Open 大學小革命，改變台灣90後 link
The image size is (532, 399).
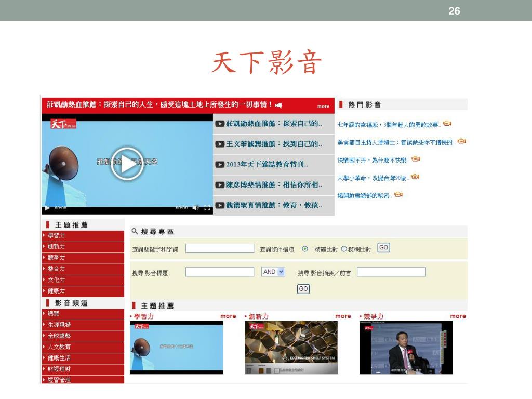[373, 178]
